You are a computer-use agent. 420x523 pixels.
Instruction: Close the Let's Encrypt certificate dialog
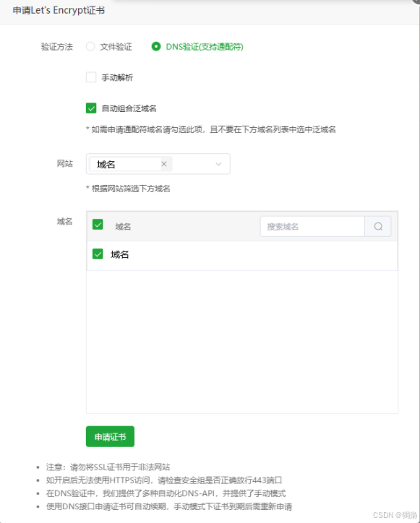pos(416,1)
